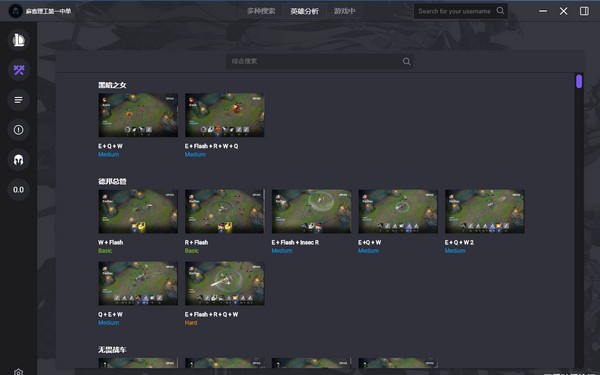The width and height of the screenshot is (600, 375).
Task: Select the crossed swords combos icon
Action: [x=18, y=70]
